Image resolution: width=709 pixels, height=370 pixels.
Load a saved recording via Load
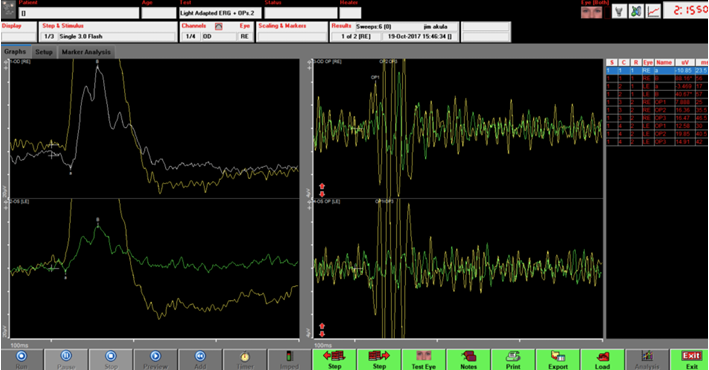pyautogui.click(x=602, y=360)
